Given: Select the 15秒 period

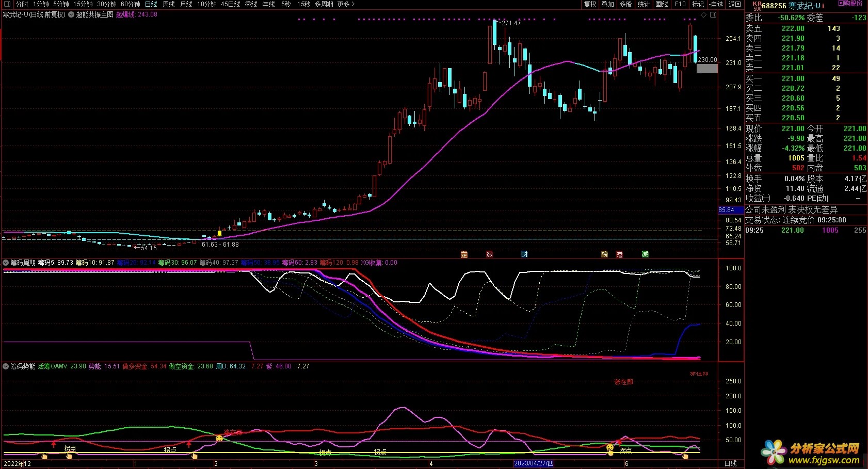Looking at the screenshot, I should (x=303, y=4).
